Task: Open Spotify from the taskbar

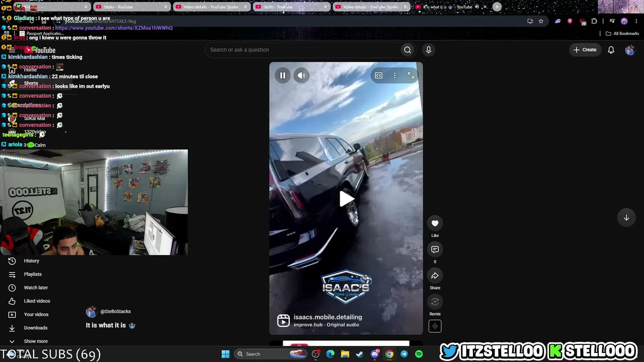Action: (419, 354)
